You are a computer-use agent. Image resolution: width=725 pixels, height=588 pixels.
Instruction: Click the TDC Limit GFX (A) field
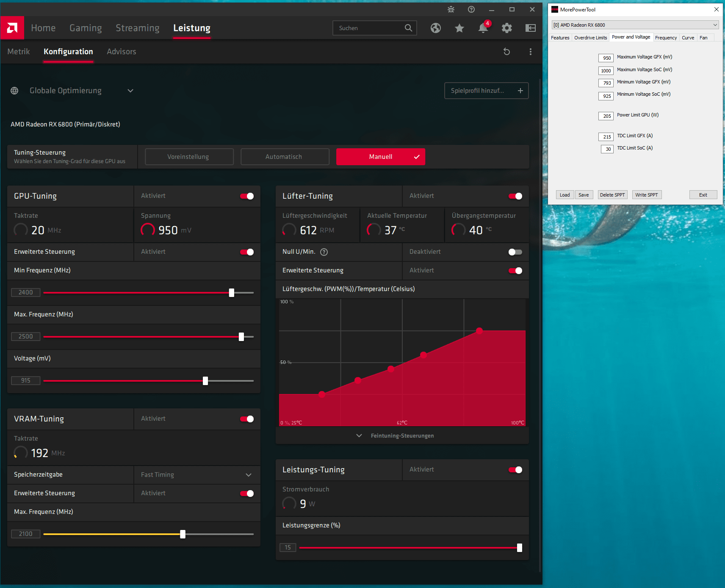tap(606, 137)
